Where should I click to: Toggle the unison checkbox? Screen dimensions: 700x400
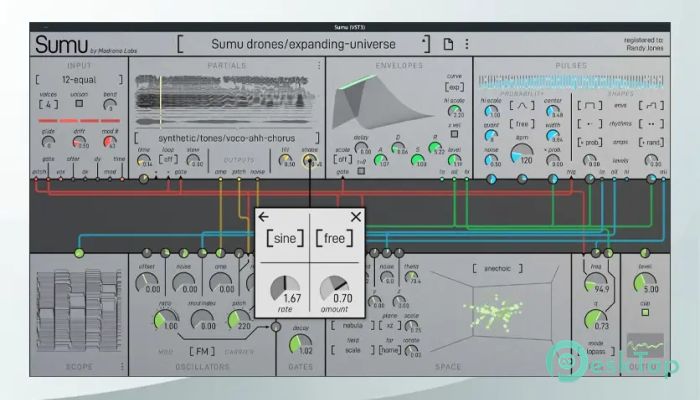(80, 103)
